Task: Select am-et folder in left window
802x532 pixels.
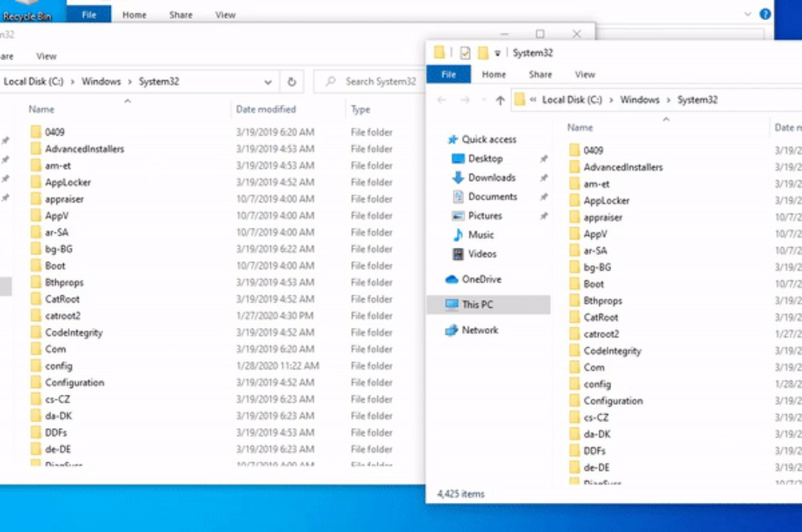Action: (58, 166)
